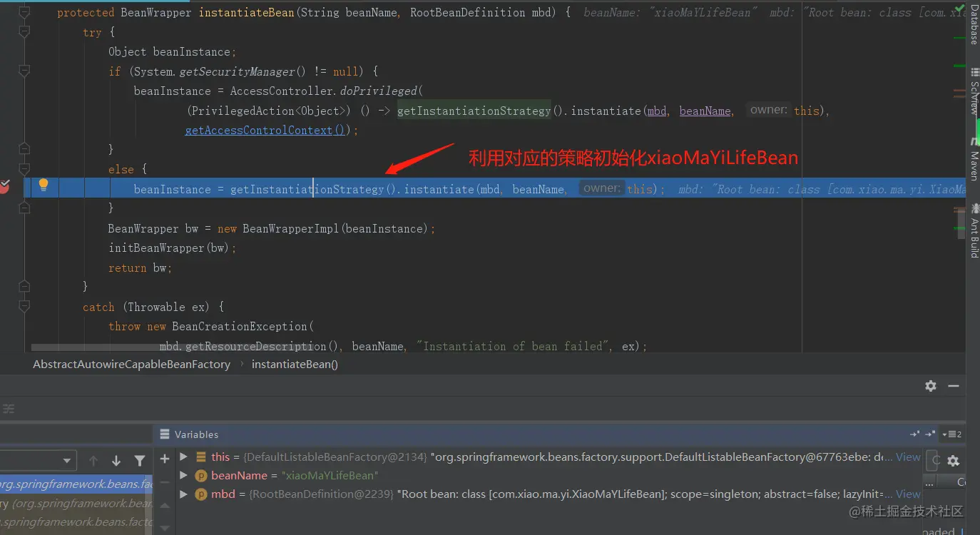
Task: Open the Maven tool window tab
Action: click(x=974, y=158)
